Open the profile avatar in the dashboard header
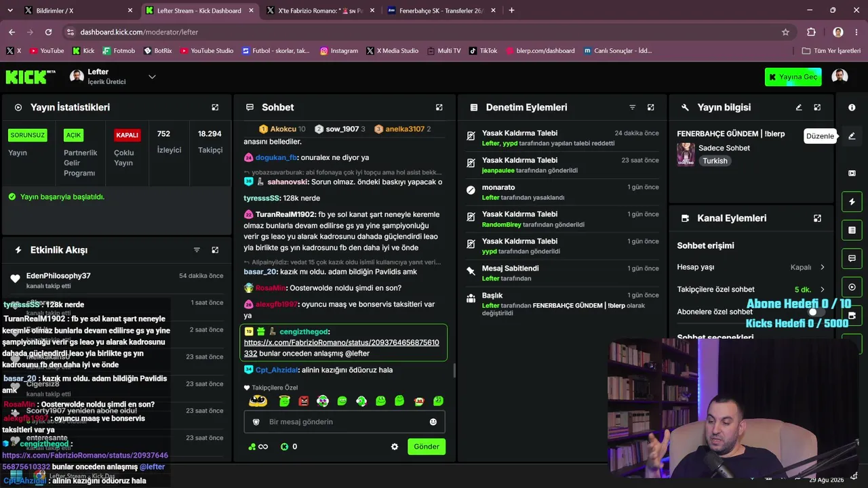The image size is (868, 488). point(840,77)
